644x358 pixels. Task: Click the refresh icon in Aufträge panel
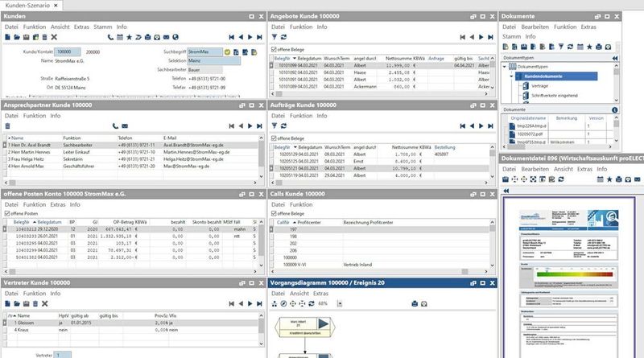tap(283, 126)
